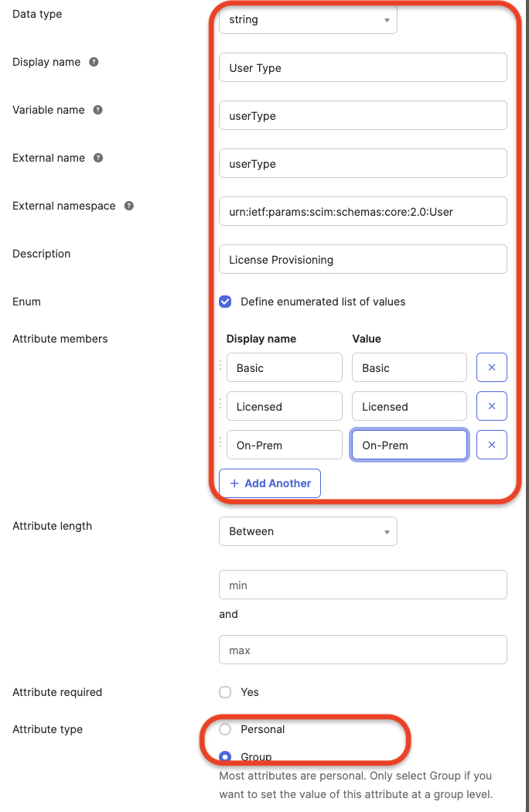Delete the Licensed enum row using the X icon
The height and width of the screenshot is (812, 529).
[491, 406]
